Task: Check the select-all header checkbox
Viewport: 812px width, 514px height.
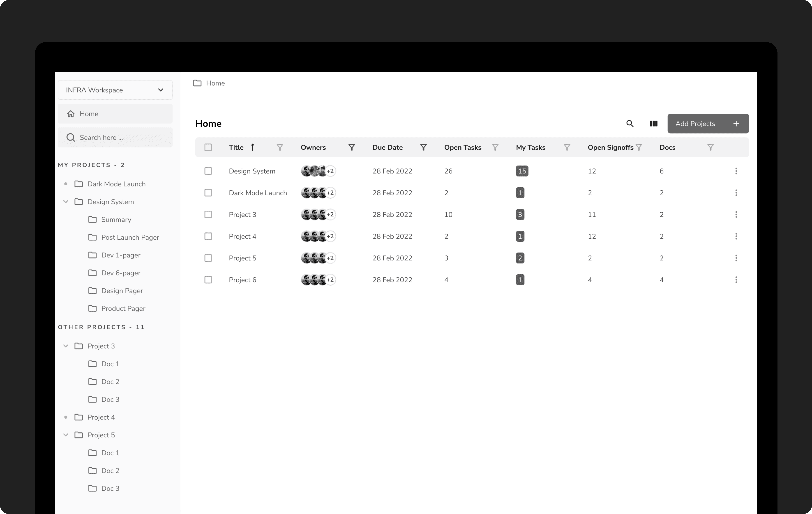Action: coord(208,147)
